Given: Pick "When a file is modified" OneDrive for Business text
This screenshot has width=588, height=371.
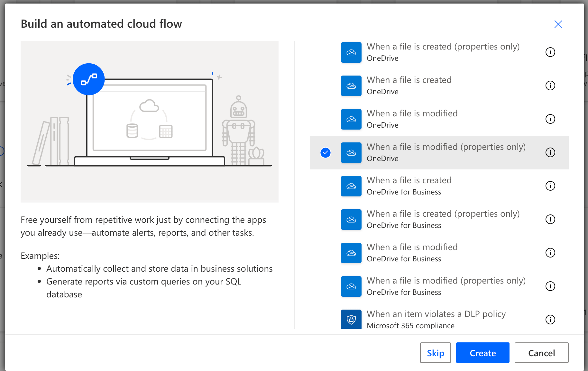Looking at the screenshot, I should pyautogui.click(x=412, y=247).
